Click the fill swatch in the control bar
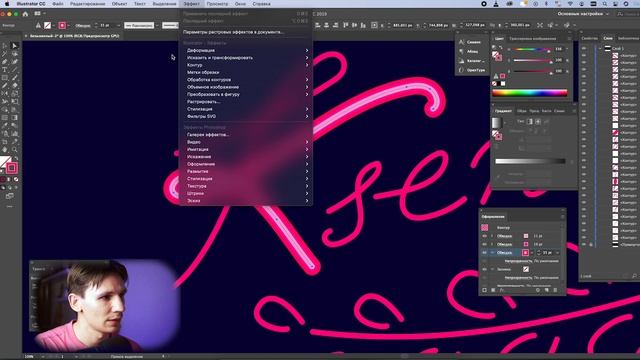The width and height of the screenshot is (640, 360). (47, 25)
